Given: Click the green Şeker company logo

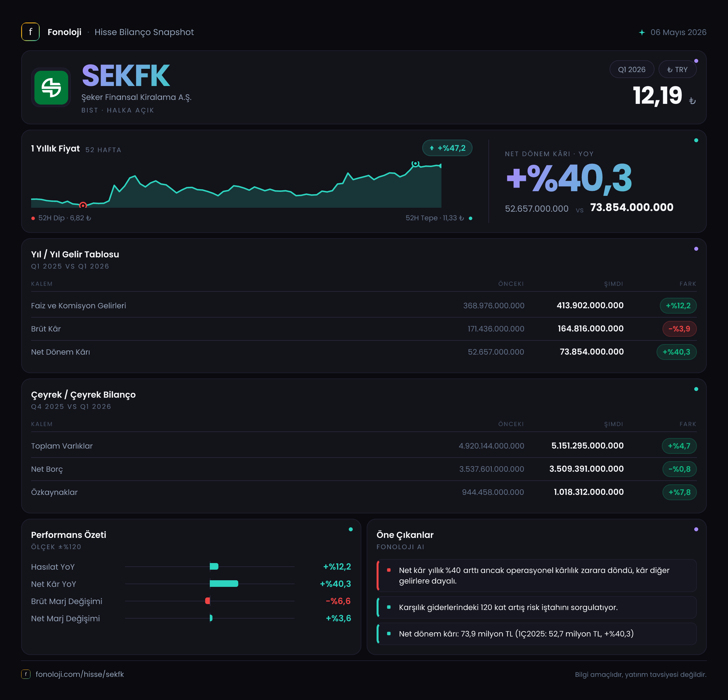Looking at the screenshot, I should (x=51, y=88).
